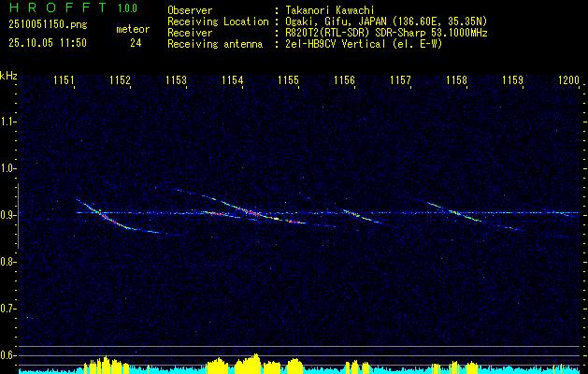Click the 1155 time axis label
Image resolution: width=588 pixels, height=374 pixels.
point(288,80)
